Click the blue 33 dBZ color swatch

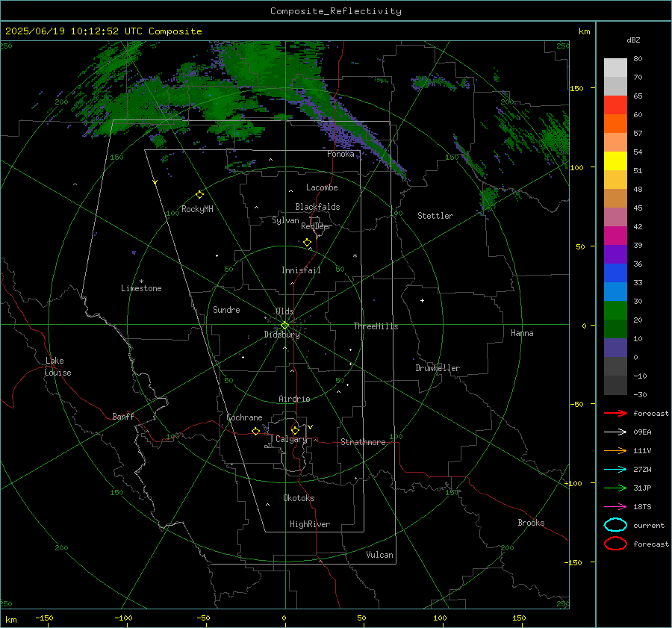click(615, 273)
